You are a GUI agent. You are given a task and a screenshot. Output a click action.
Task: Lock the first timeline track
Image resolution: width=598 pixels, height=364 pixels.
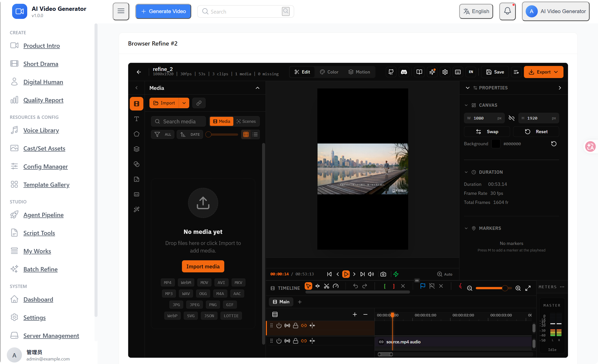[296, 325]
